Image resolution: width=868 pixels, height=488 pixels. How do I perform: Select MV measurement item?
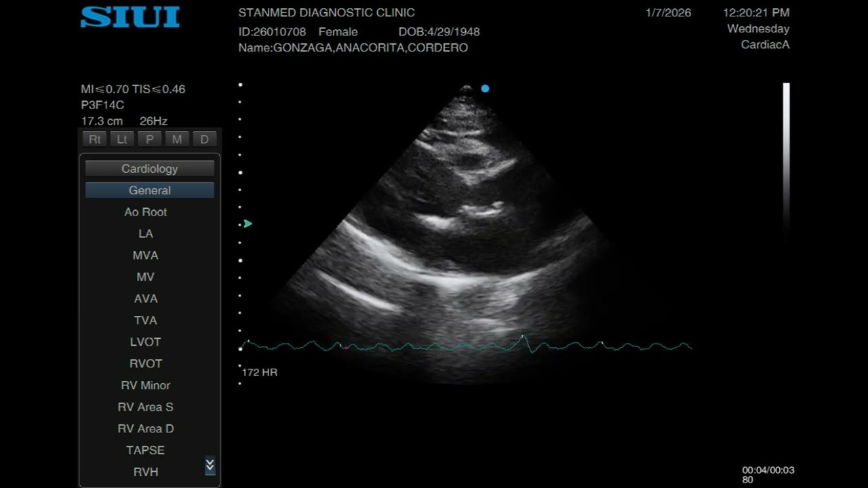tap(146, 277)
